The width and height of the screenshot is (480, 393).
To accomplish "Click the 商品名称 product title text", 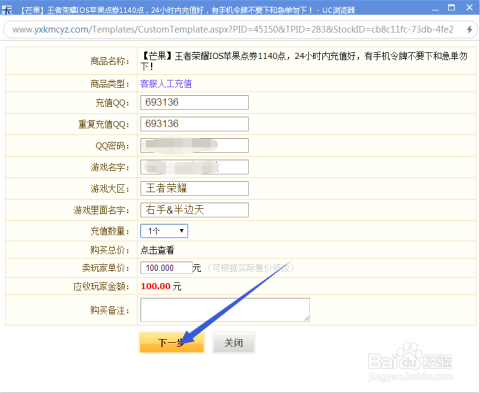I will pos(304,61).
